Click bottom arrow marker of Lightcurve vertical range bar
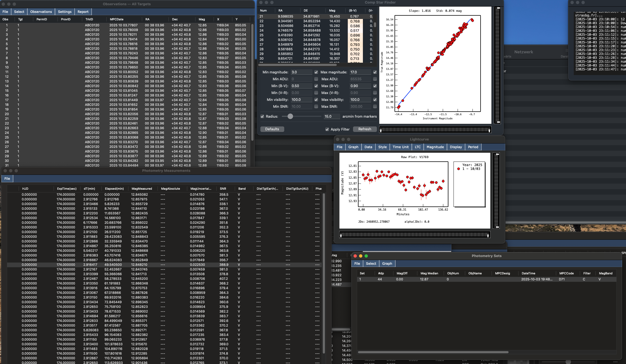Image resolution: width=626 pixels, height=364 pixels. tap(497, 227)
